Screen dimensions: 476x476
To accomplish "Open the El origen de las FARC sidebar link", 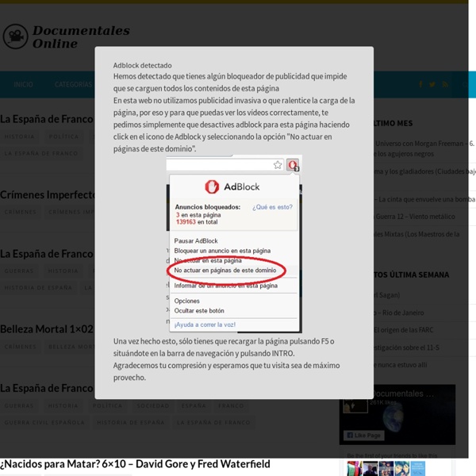I will 404,330.
